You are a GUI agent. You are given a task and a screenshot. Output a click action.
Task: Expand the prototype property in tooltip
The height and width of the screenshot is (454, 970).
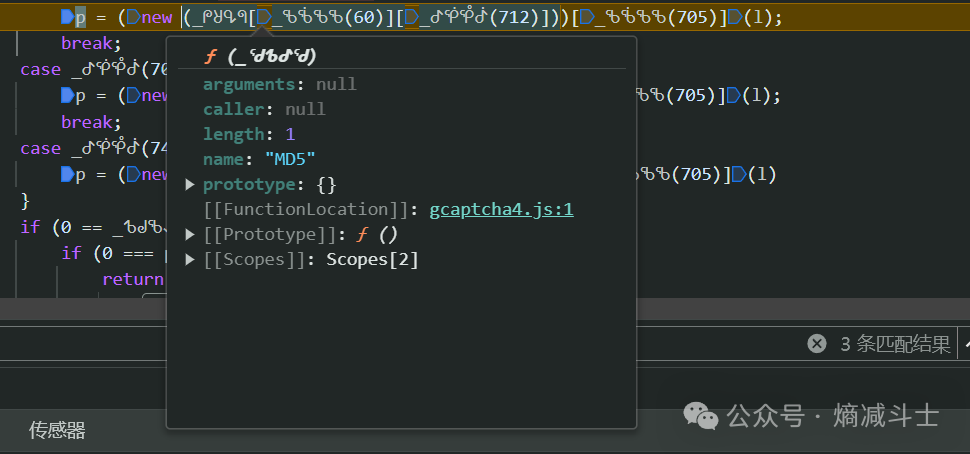[190, 185]
